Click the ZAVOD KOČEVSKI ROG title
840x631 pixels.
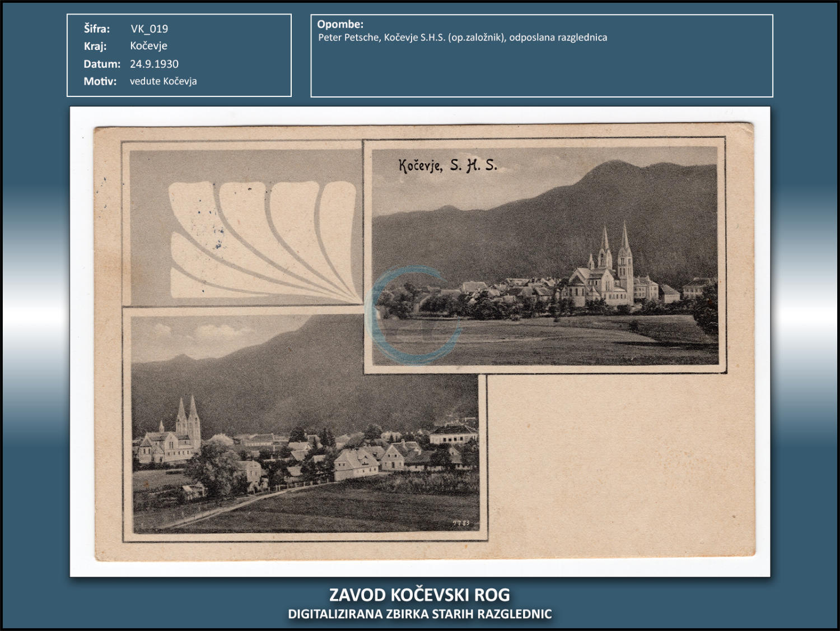click(x=419, y=595)
